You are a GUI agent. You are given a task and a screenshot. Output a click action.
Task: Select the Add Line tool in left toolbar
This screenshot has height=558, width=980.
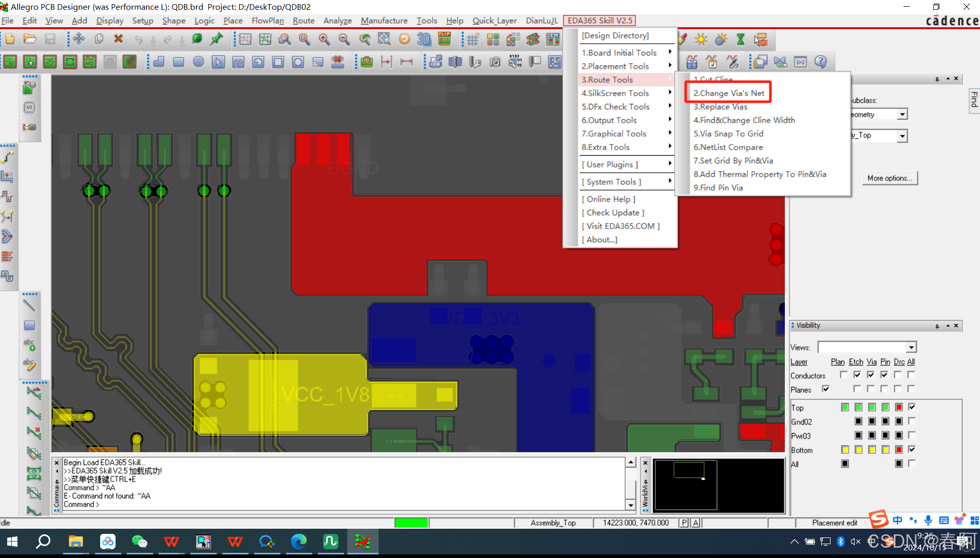[x=29, y=305]
